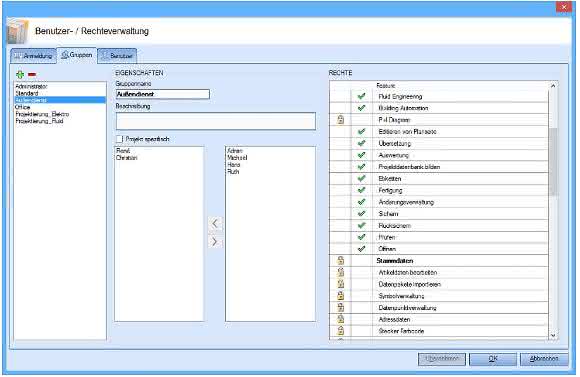Toggle the Rücksichern checkmark

click(x=361, y=225)
